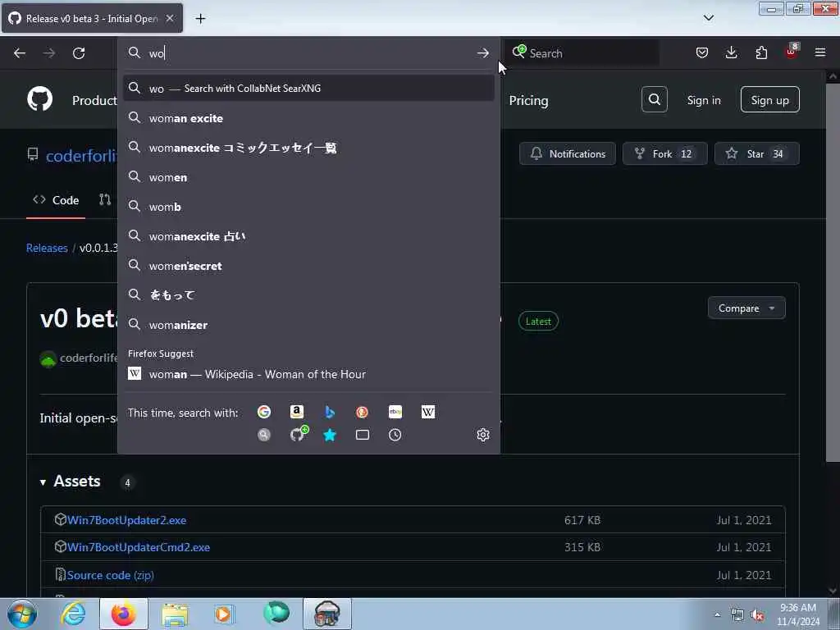Open Windows Explorer folder on taskbar

click(175, 614)
